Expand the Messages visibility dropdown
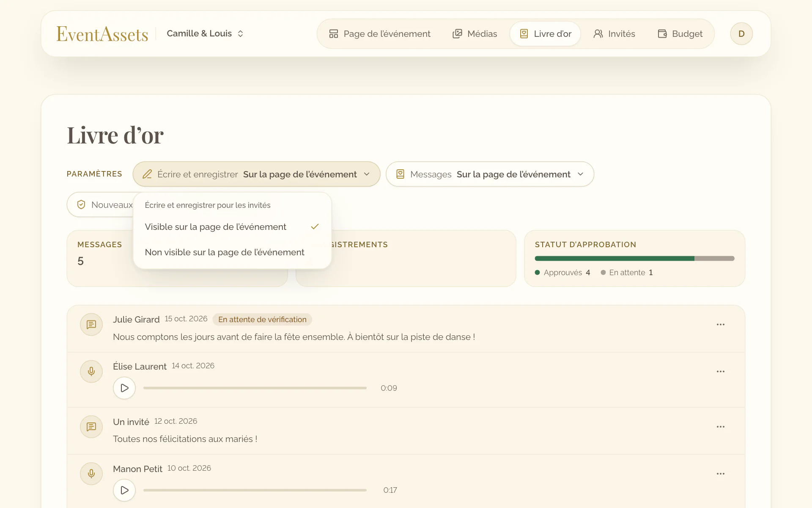Screen dimensions: 812x508 (x=490, y=174)
